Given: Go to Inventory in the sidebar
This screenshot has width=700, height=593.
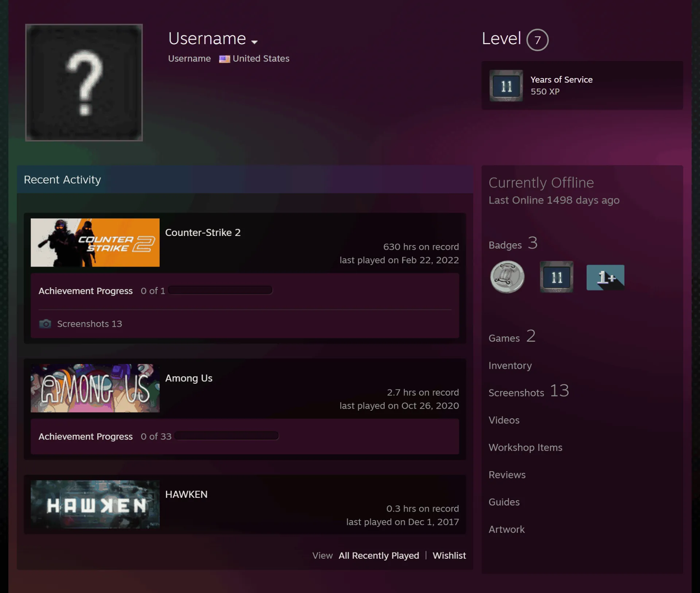Looking at the screenshot, I should 510,365.
